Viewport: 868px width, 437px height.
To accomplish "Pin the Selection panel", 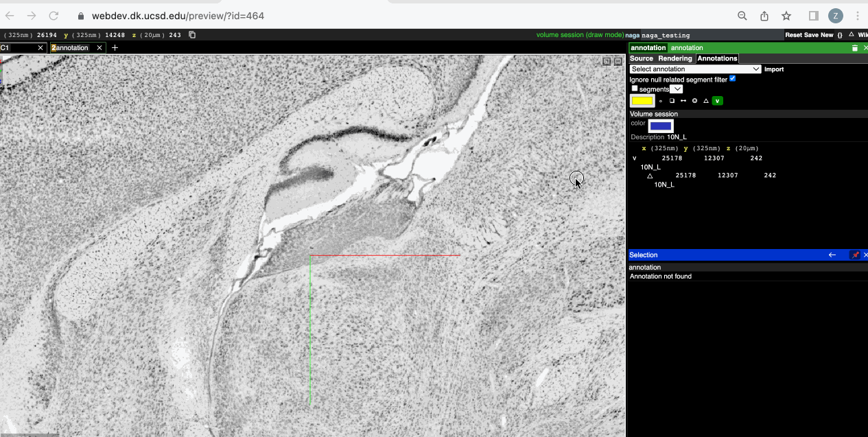I will 855,255.
